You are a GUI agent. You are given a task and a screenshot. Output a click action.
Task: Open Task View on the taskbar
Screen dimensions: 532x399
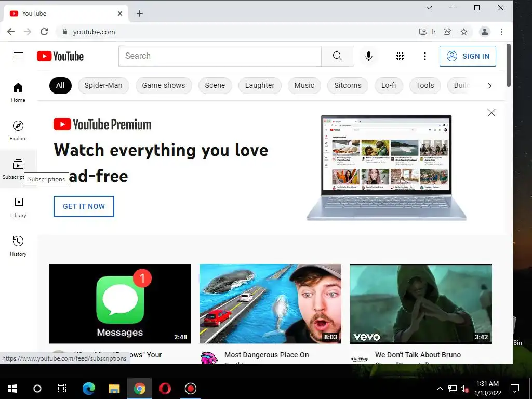[62, 389]
